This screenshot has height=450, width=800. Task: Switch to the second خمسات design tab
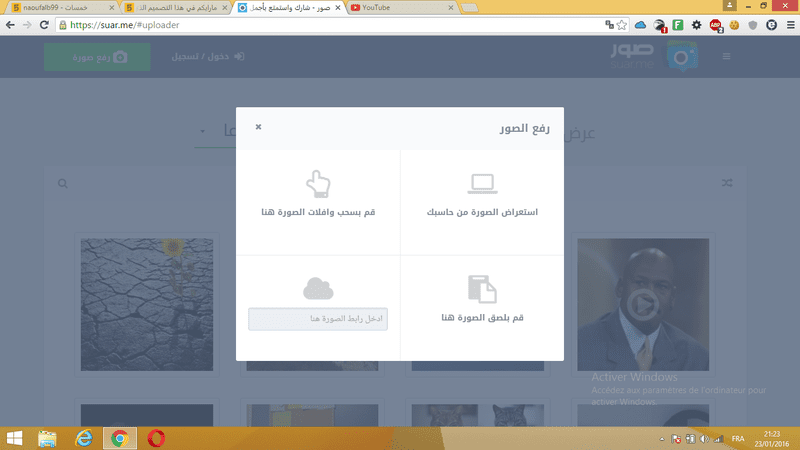pos(176,8)
